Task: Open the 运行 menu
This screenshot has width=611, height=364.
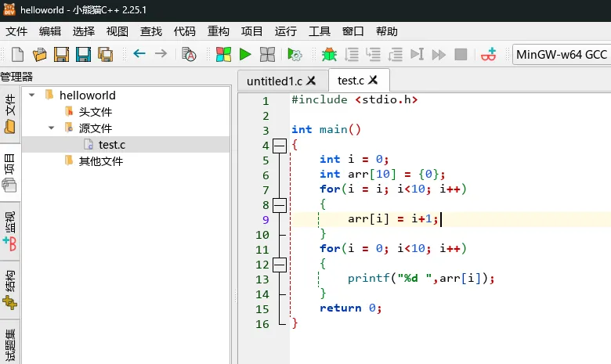Action: pos(286,31)
